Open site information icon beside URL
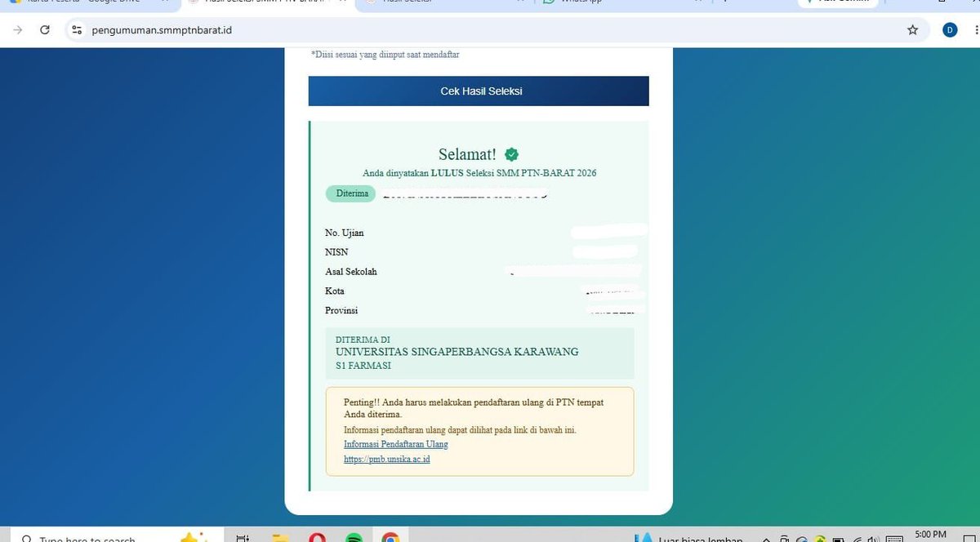980x542 pixels. (x=77, y=29)
